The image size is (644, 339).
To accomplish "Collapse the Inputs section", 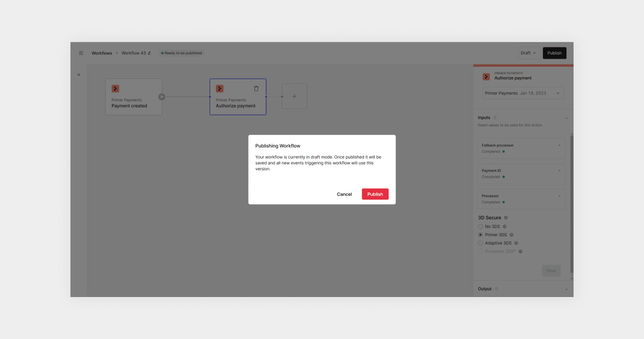I will (x=566, y=118).
